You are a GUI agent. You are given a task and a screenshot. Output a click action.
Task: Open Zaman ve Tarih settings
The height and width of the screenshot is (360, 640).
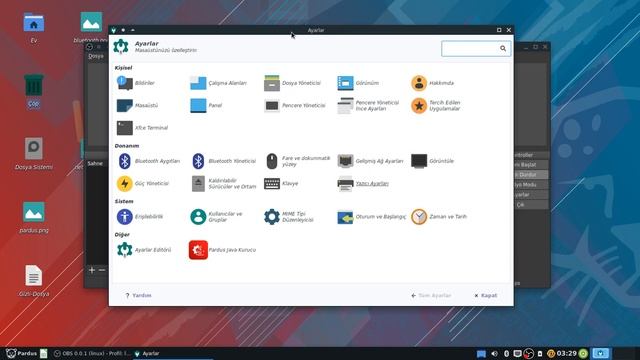(x=439, y=216)
